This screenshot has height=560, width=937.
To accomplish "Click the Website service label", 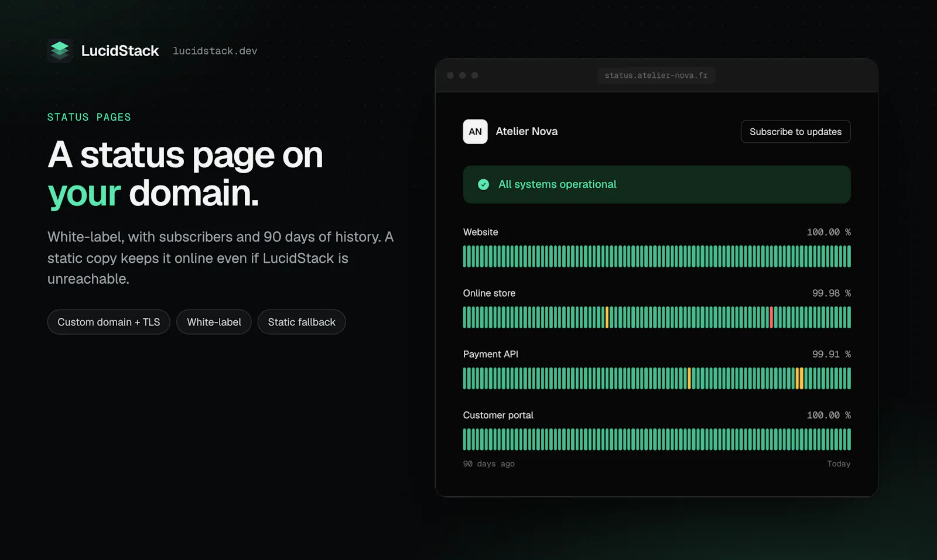I will (480, 232).
